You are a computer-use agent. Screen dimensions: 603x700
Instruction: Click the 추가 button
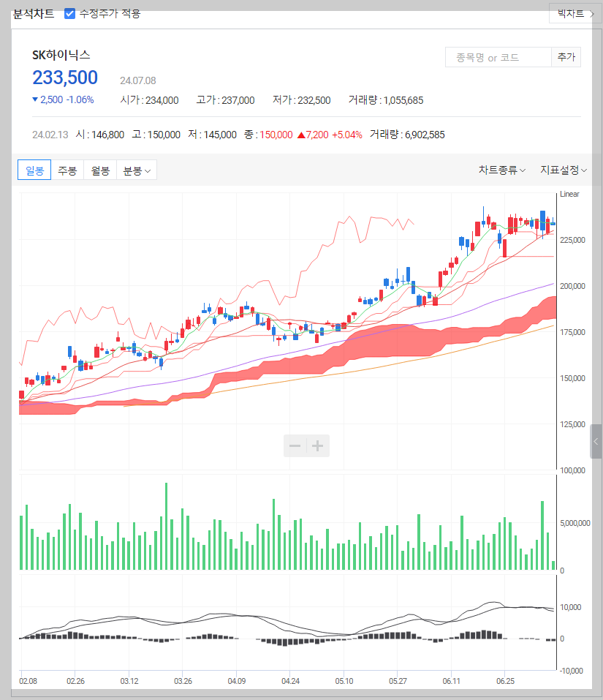point(566,57)
